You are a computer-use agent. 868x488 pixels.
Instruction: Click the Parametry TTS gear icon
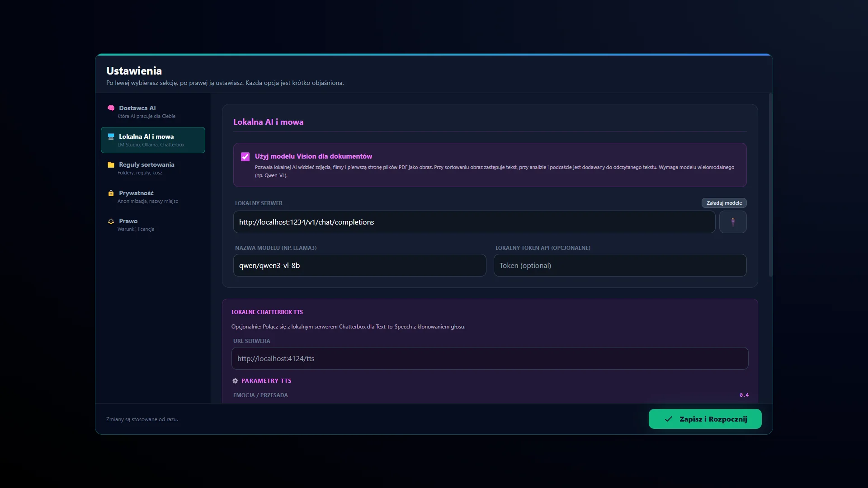(235, 381)
